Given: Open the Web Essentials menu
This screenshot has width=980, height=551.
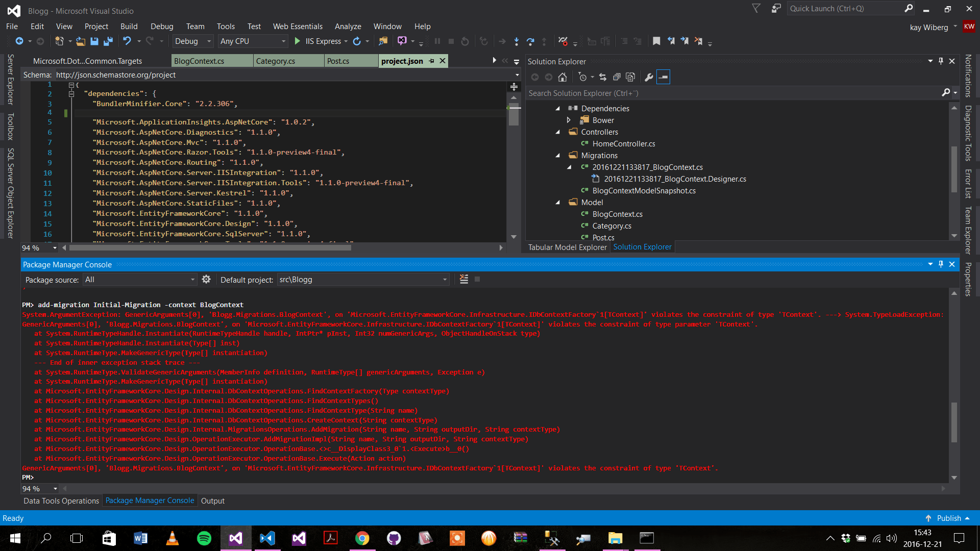Looking at the screenshot, I should coord(298,27).
